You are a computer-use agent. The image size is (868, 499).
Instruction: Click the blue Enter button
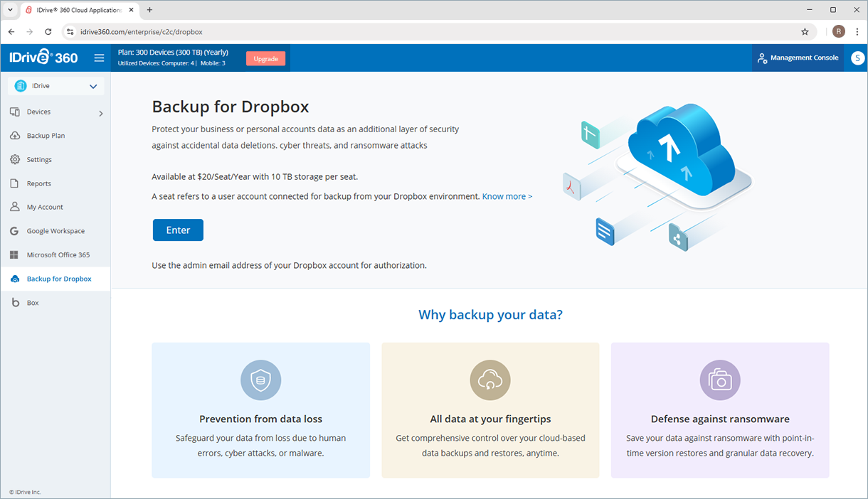coord(178,230)
